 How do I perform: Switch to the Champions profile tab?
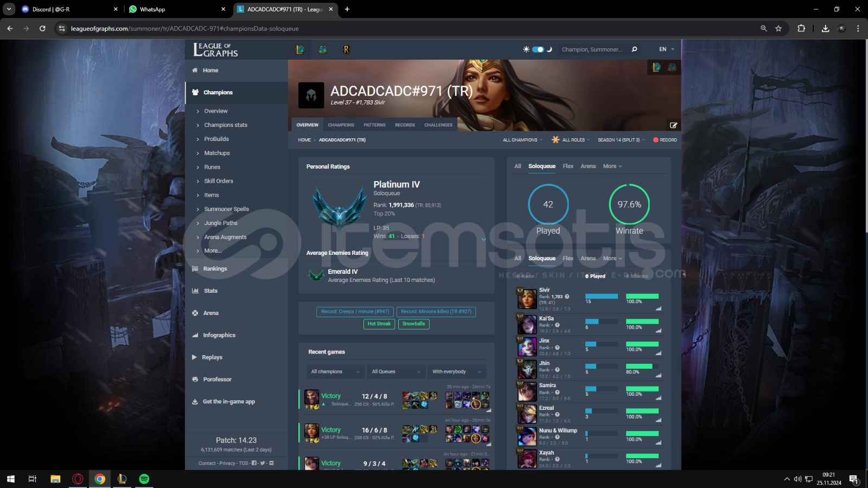[x=341, y=125]
